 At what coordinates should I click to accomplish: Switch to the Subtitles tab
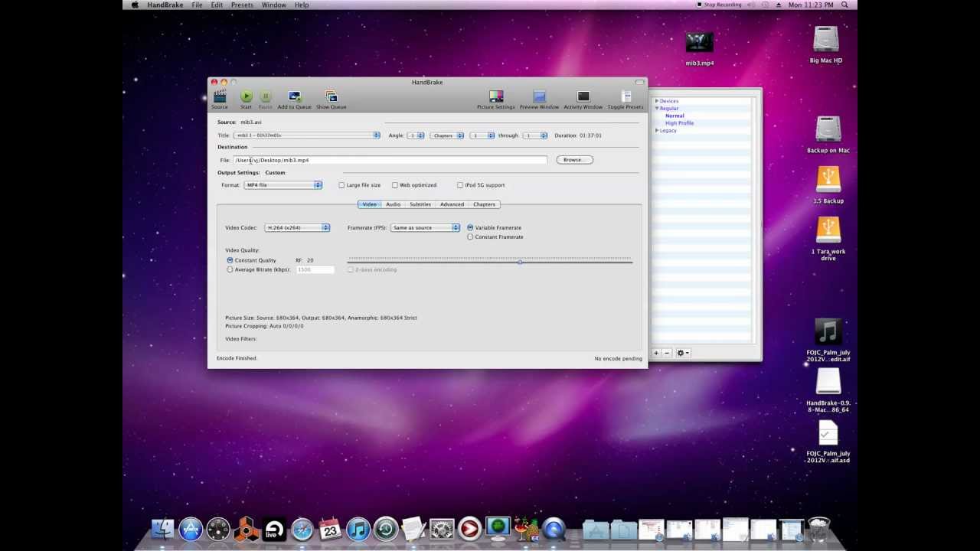[x=420, y=204]
